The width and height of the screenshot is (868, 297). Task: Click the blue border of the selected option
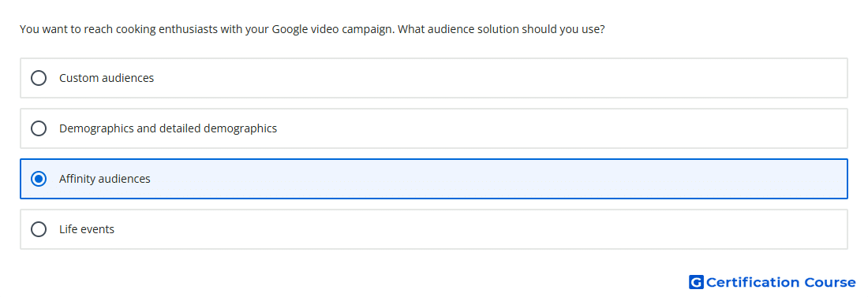click(434, 159)
